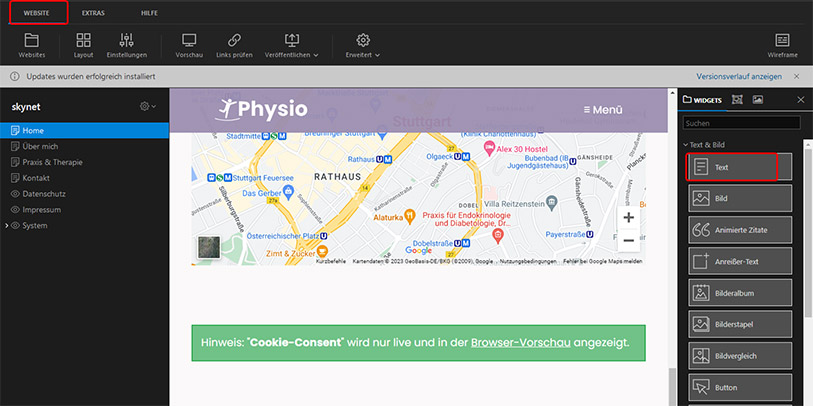Select the Bilderstapel widget
The width and height of the screenshot is (813, 406).
(740, 325)
